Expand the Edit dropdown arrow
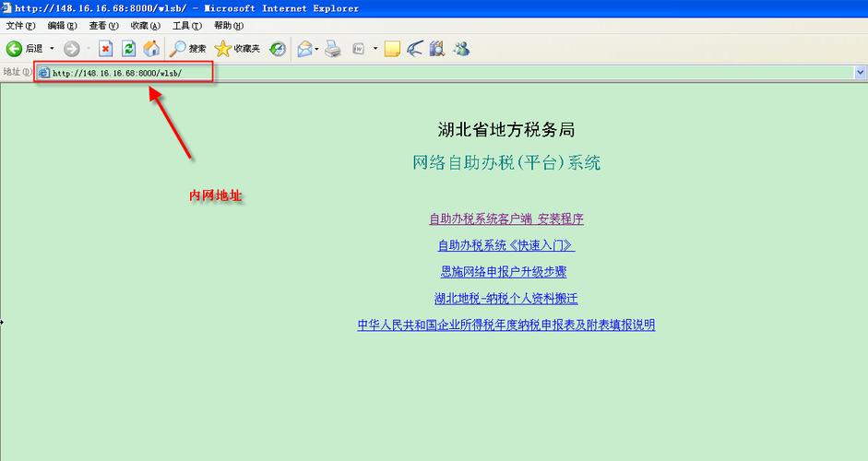This screenshot has width=868, height=461. pyautogui.click(x=375, y=49)
